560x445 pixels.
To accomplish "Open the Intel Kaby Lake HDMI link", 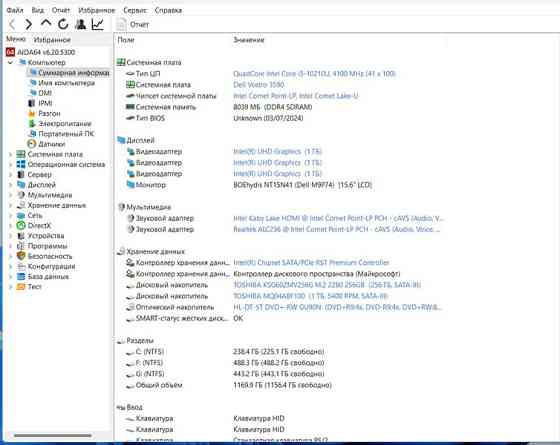I will pos(338,218).
